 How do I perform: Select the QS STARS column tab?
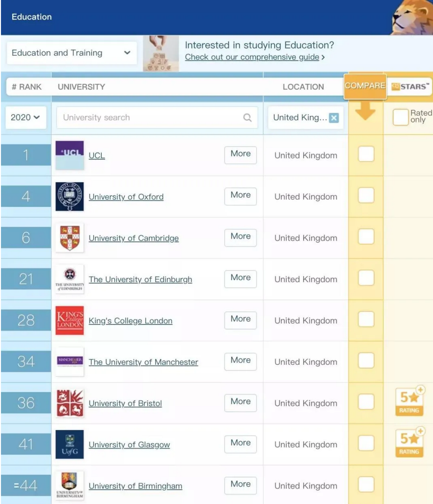[x=410, y=87]
